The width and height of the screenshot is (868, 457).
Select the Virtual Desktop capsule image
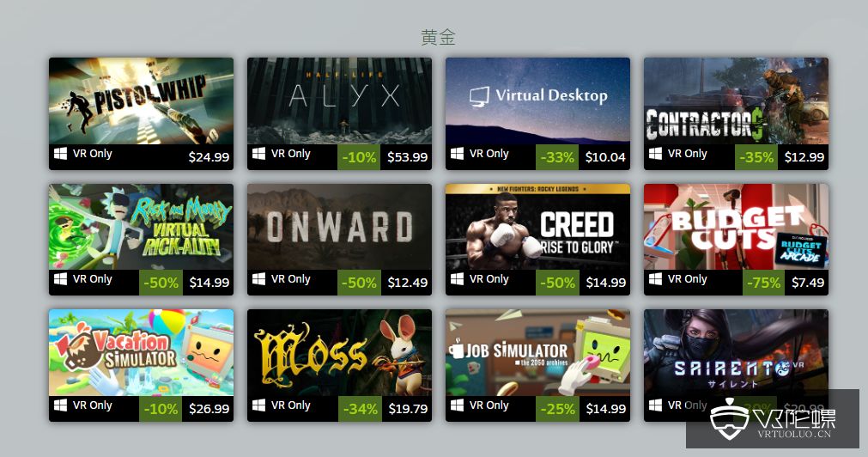pyautogui.click(x=537, y=101)
